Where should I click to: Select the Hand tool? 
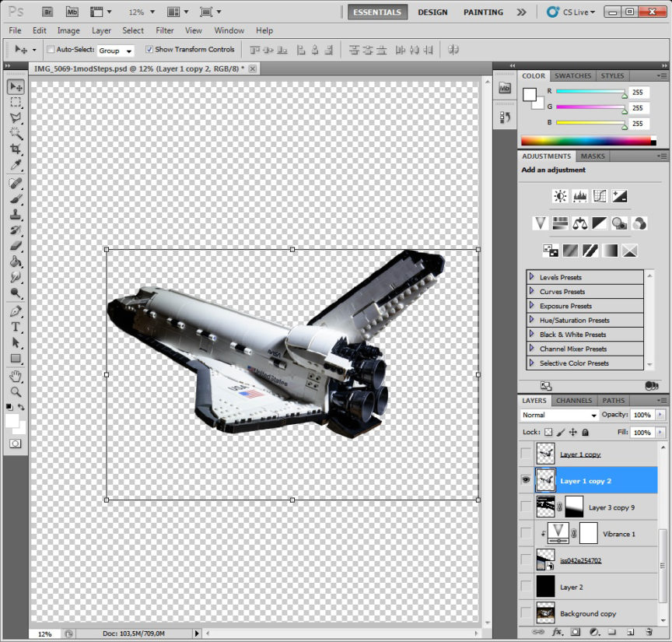[16, 377]
